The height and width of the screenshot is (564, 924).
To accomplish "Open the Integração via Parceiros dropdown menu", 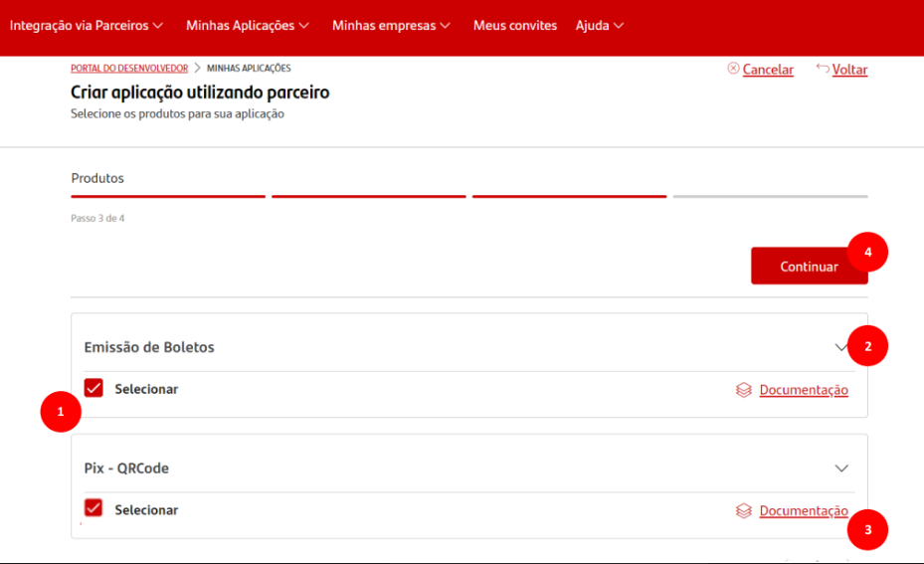I will (87, 25).
